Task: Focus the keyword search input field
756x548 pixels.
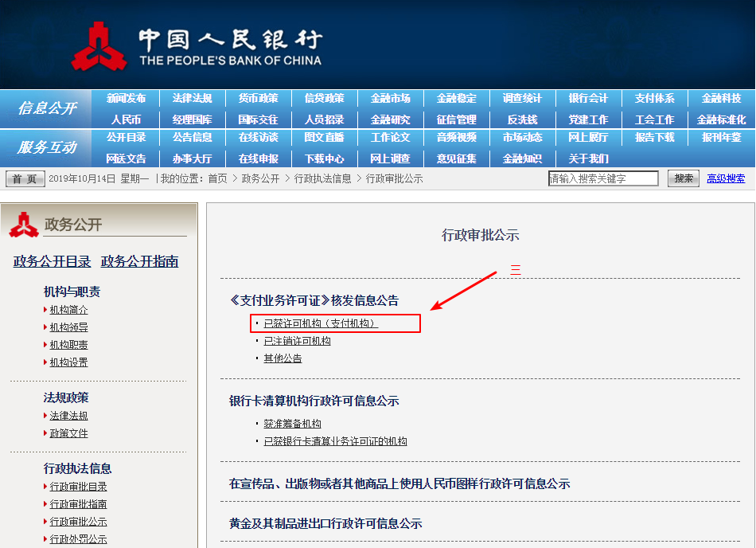Action: (x=603, y=178)
